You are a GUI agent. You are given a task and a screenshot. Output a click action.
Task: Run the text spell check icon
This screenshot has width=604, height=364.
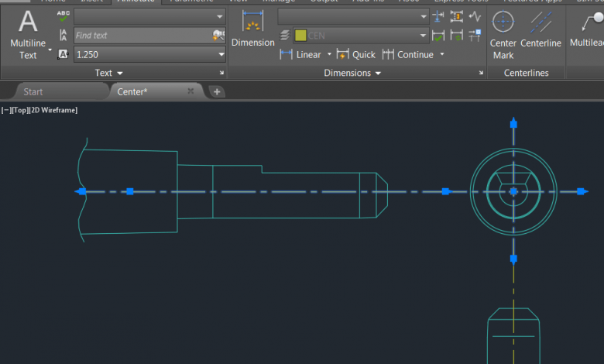click(x=63, y=16)
